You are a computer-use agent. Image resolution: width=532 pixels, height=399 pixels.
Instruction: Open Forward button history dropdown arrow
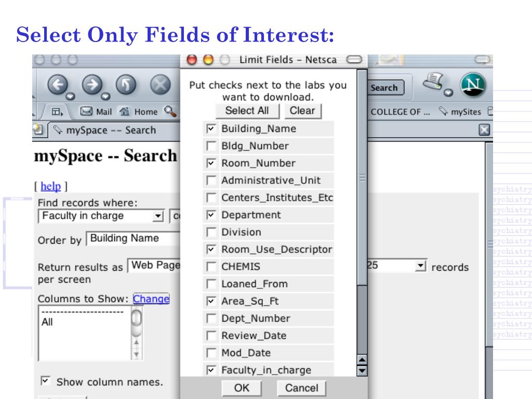[106, 97]
